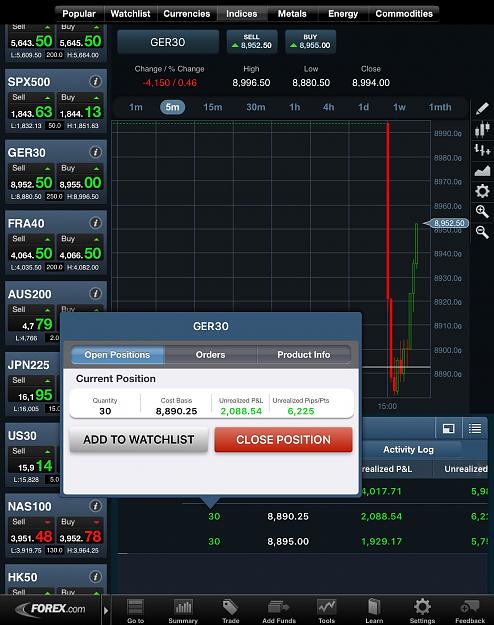Select the pencil drawing tool
This screenshot has width=494, height=625.
[482, 108]
